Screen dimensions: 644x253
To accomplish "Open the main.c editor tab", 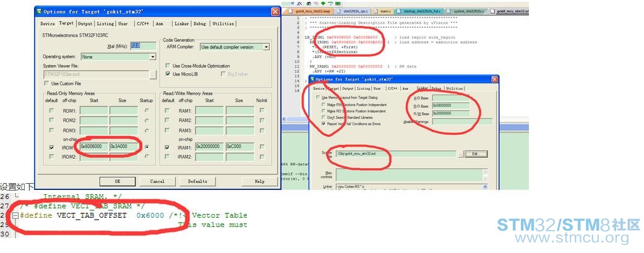I will point(382,11).
